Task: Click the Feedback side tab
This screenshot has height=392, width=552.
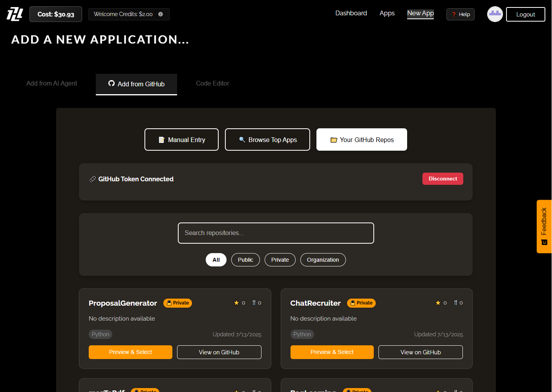Action: (x=544, y=226)
